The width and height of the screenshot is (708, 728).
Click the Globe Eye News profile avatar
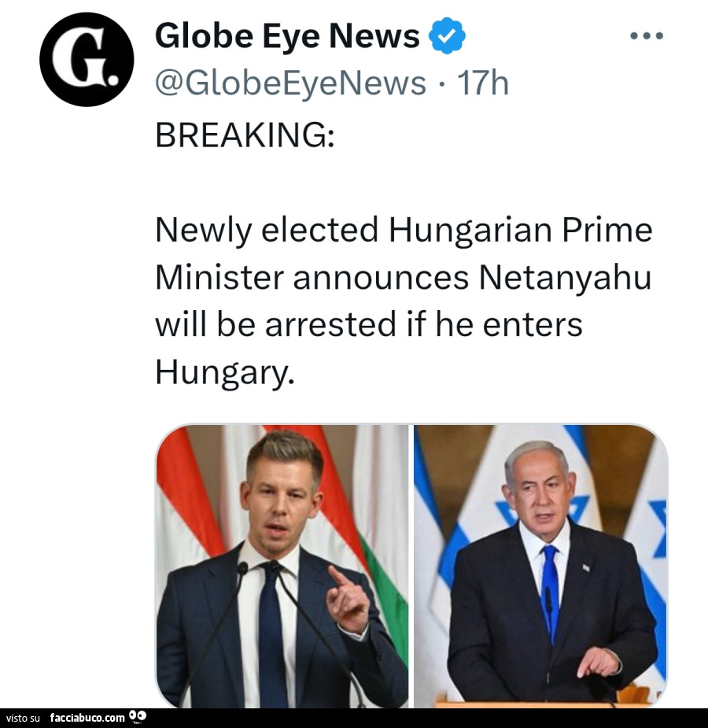click(87, 60)
